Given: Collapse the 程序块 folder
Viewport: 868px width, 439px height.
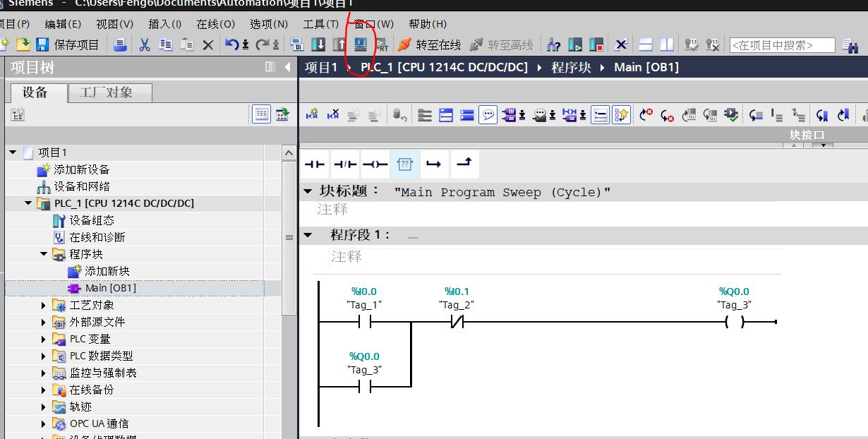Looking at the screenshot, I should 44,254.
